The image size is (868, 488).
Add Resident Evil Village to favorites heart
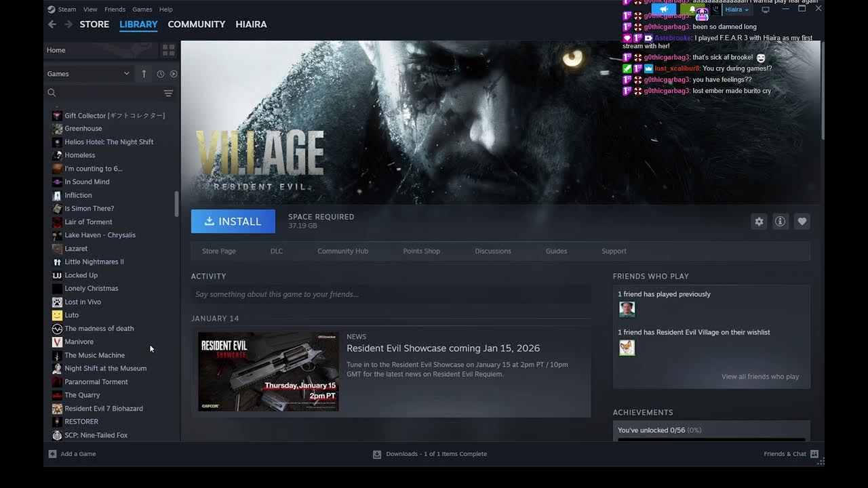point(802,222)
